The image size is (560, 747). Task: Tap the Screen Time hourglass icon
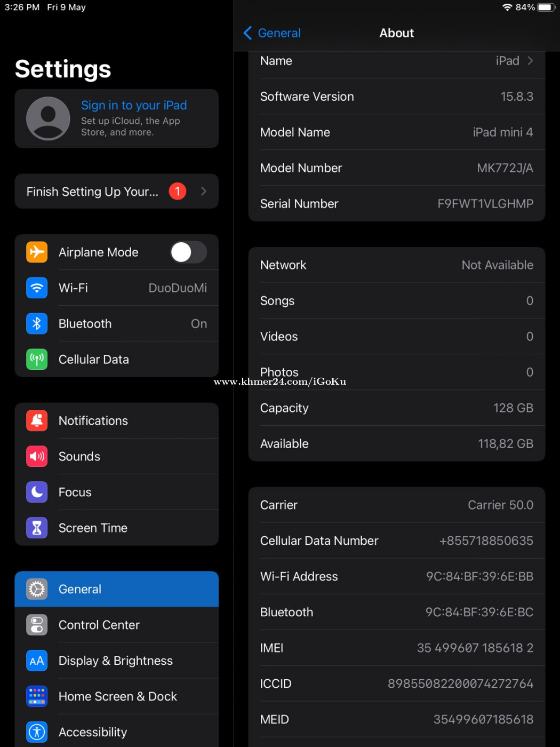(37, 528)
